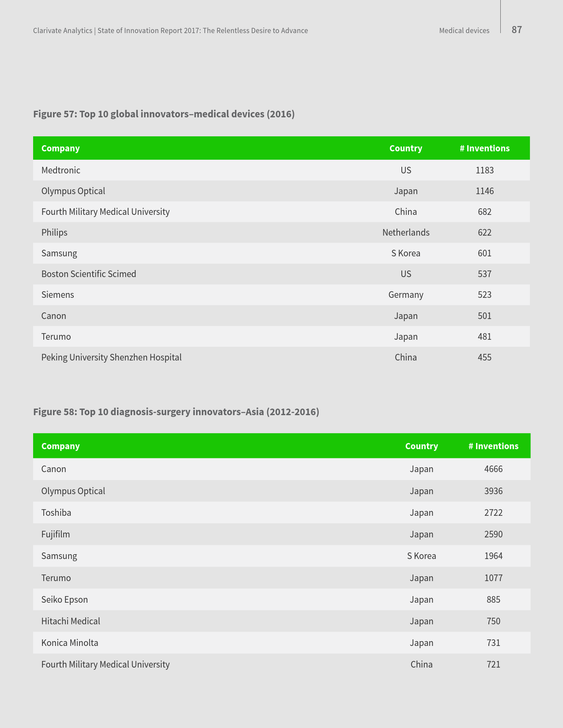Screen dimensions: 563x728
Task: Click the Siemens company name
Action: (58, 295)
